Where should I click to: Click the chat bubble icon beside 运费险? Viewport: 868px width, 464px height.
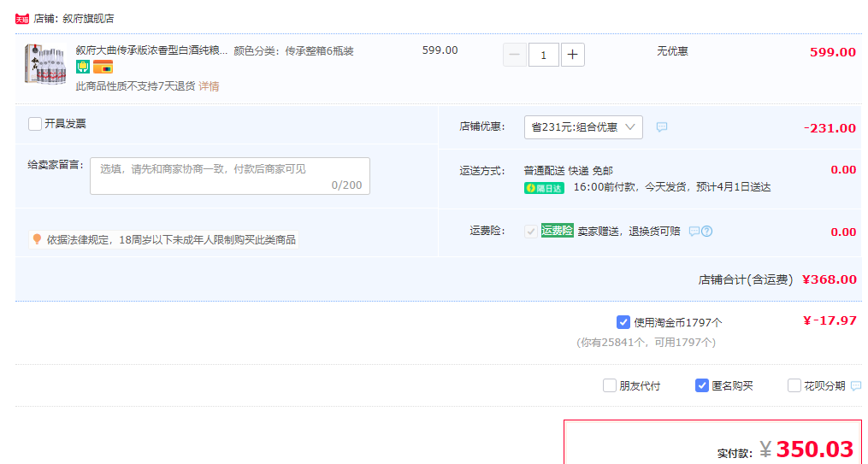tap(694, 232)
